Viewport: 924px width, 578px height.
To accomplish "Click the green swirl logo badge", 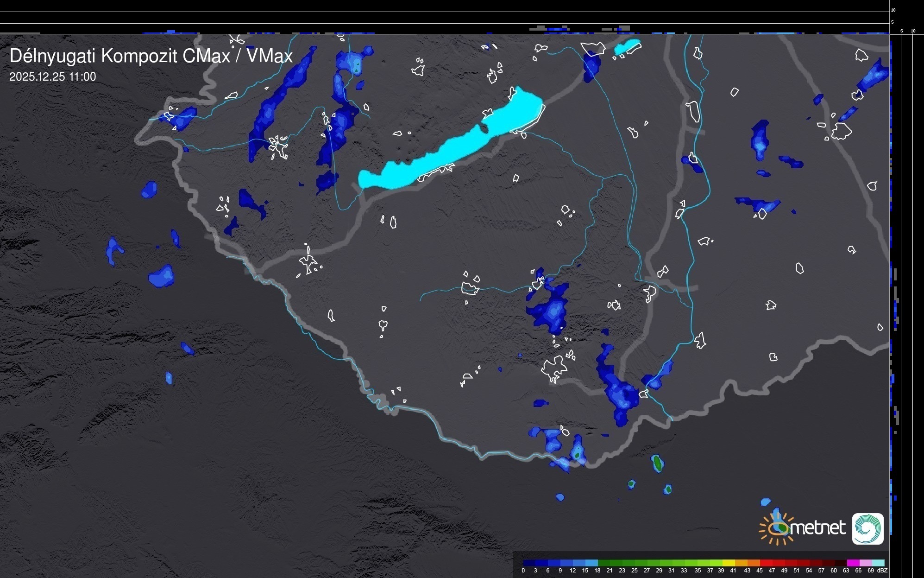I will (867, 528).
